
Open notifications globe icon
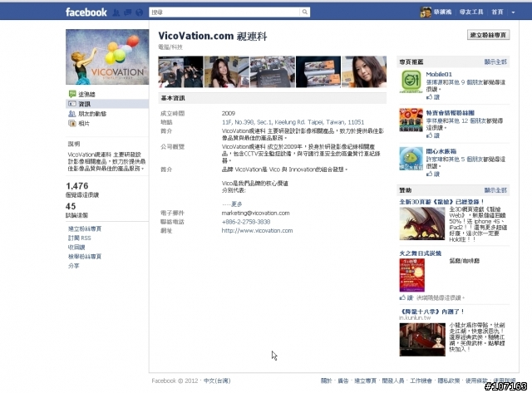[139, 12]
